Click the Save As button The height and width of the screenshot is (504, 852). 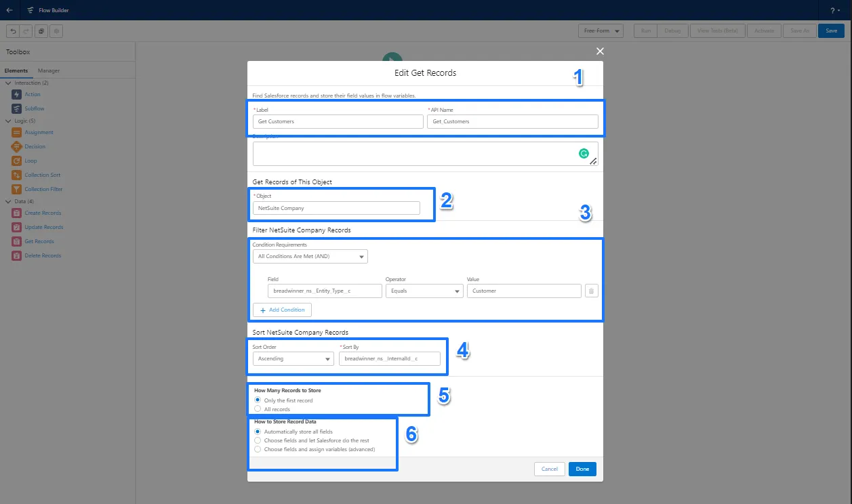coord(800,30)
